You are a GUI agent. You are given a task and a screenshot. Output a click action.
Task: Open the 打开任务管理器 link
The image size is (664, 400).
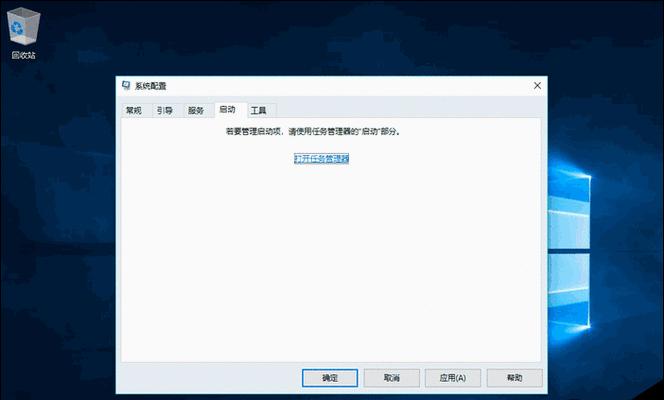click(x=321, y=158)
